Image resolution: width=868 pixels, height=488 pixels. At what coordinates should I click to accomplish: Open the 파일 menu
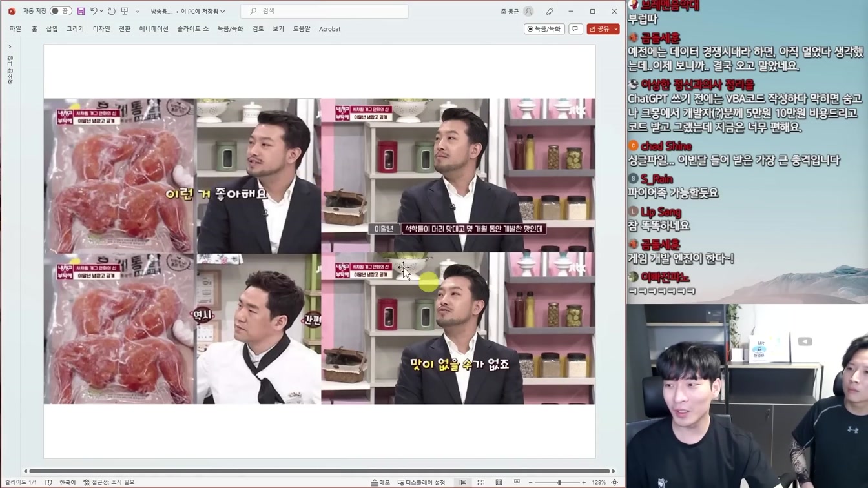tap(15, 29)
